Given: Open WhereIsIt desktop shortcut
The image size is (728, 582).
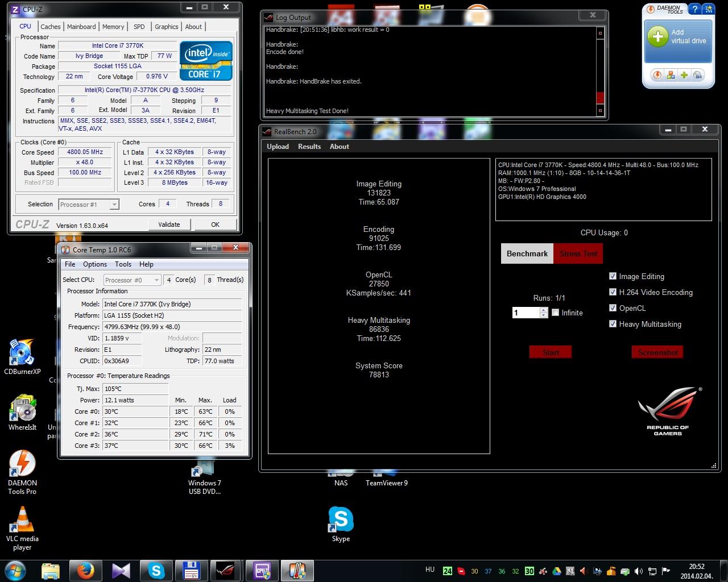Looking at the screenshot, I should click(x=22, y=413).
